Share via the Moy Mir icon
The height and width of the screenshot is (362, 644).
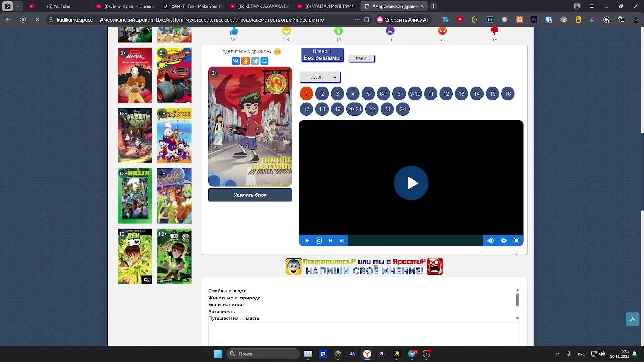265,61
